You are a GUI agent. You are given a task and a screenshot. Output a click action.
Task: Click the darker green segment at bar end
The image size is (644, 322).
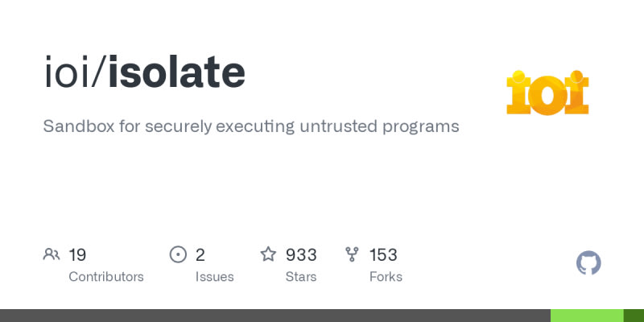point(634,316)
